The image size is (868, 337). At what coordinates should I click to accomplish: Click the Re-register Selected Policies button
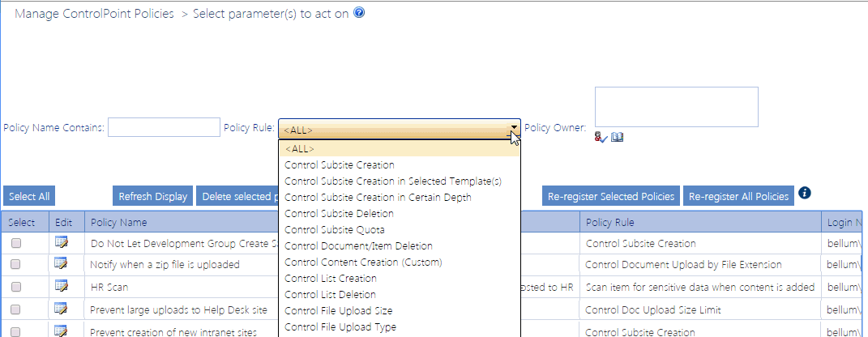tap(611, 196)
